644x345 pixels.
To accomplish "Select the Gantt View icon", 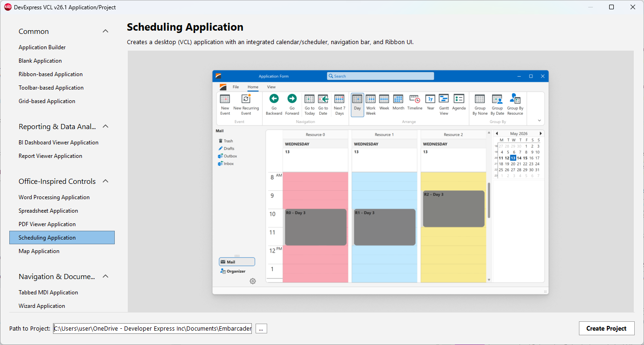I will click(x=444, y=98).
